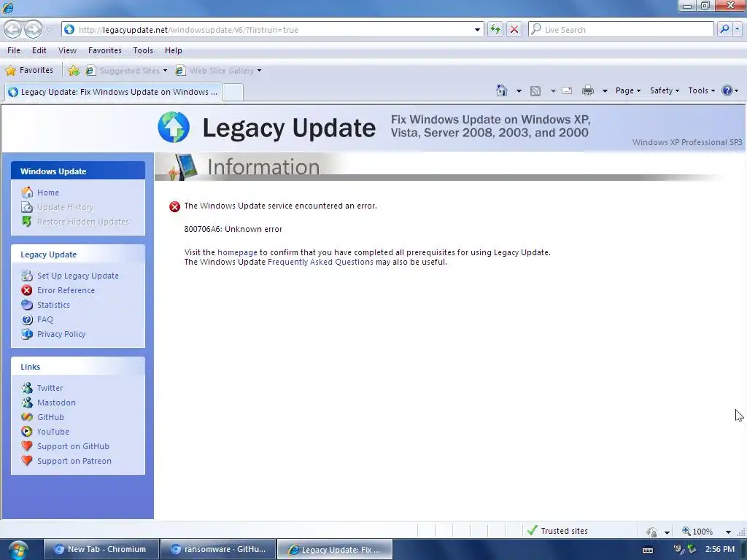Click the Print toolbar icon
The image size is (747, 560).
point(588,90)
